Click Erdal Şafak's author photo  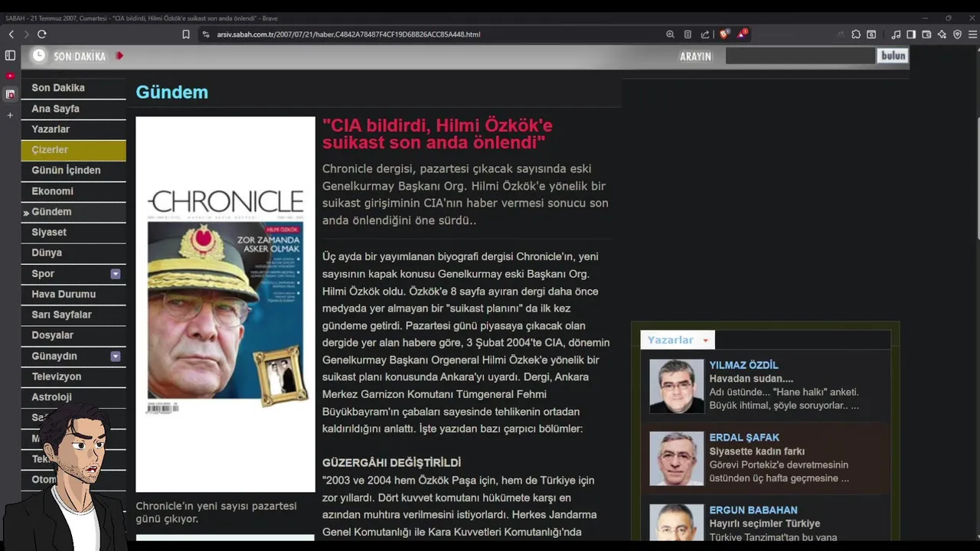(x=677, y=458)
